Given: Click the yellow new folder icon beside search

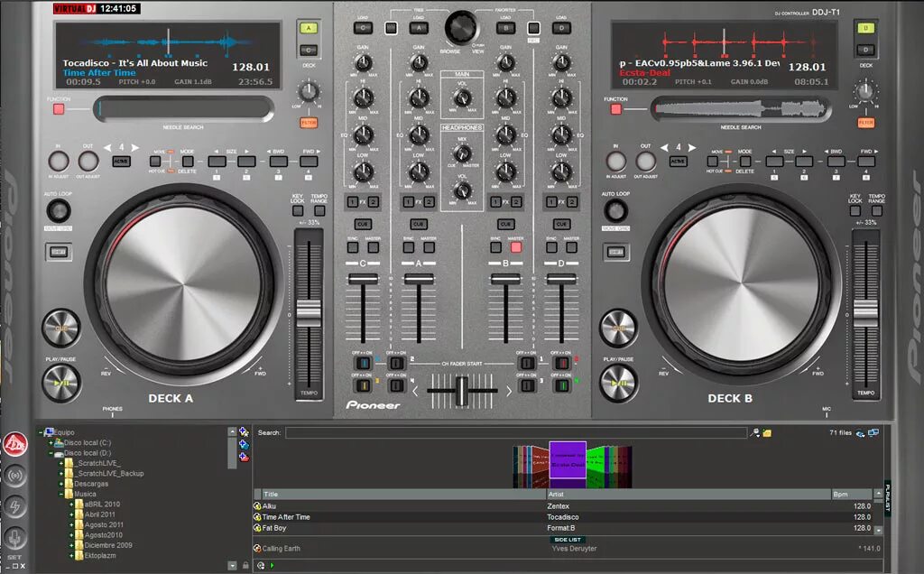Looking at the screenshot, I should click(767, 433).
